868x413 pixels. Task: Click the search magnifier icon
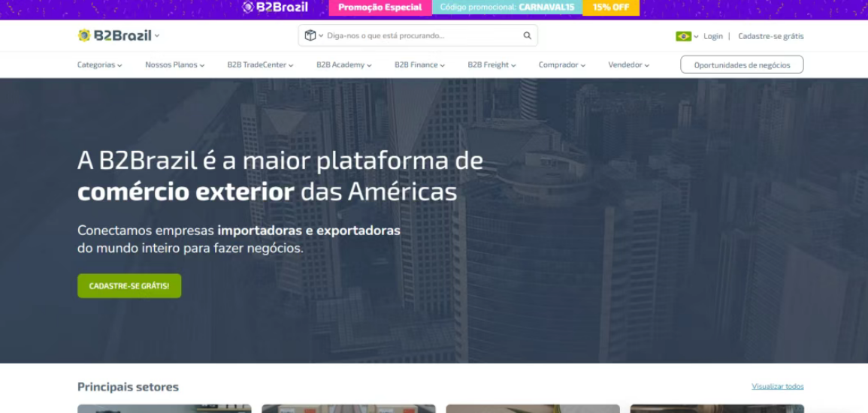pyautogui.click(x=528, y=35)
